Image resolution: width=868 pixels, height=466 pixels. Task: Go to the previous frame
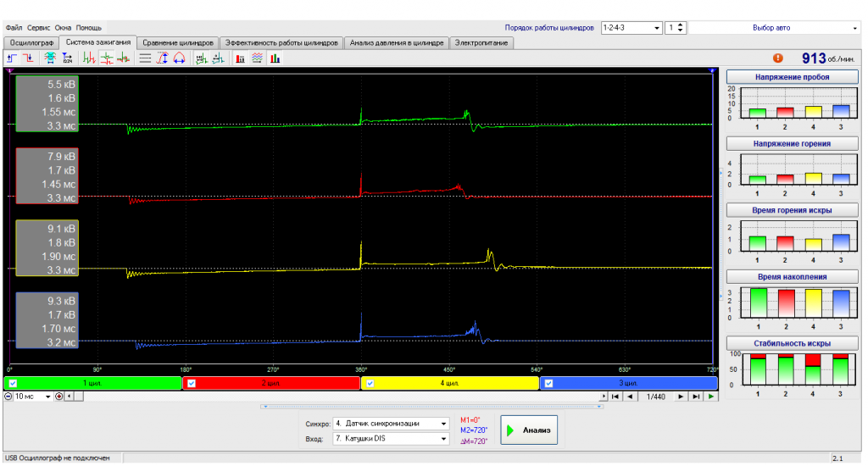(630, 397)
